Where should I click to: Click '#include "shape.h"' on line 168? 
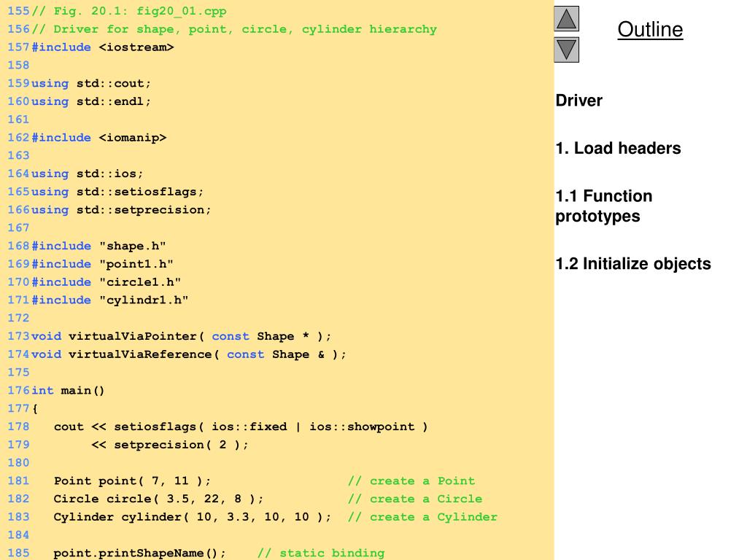[x=98, y=246]
